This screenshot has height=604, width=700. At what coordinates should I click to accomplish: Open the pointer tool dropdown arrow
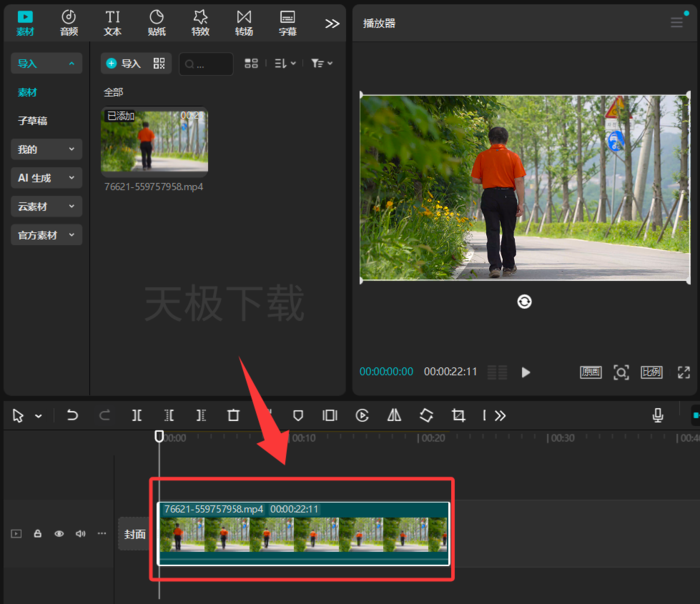[38, 416]
